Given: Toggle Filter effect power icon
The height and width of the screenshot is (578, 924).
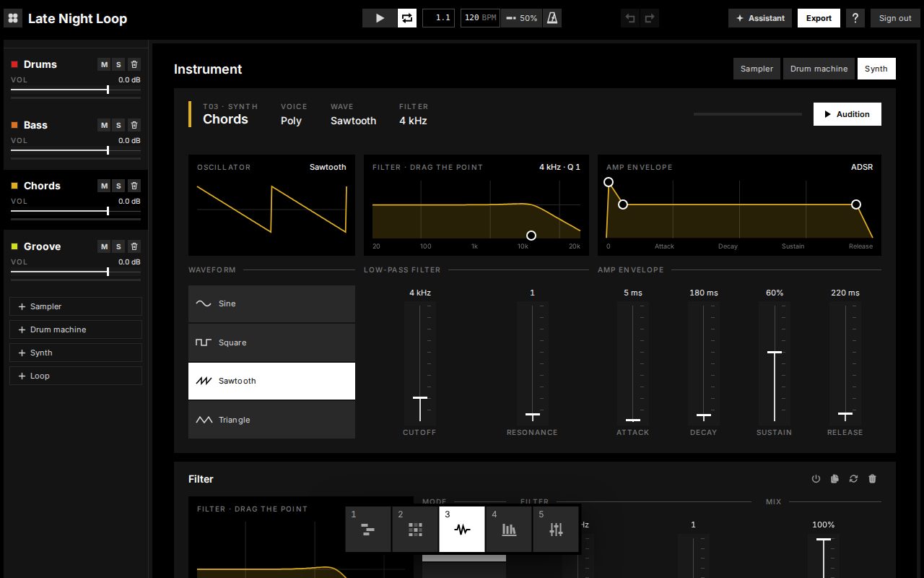Looking at the screenshot, I should [816, 478].
